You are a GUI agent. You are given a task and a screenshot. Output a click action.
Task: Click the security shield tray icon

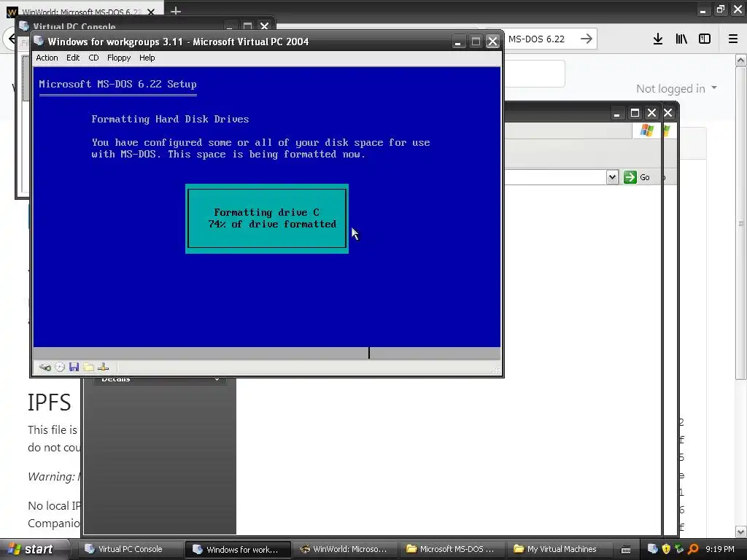(666, 549)
